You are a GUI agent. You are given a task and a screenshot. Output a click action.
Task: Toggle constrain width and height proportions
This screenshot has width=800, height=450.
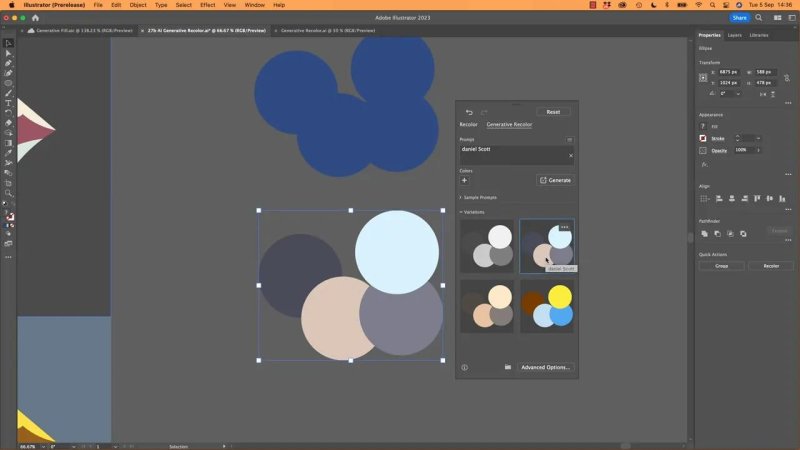pos(787,78)
